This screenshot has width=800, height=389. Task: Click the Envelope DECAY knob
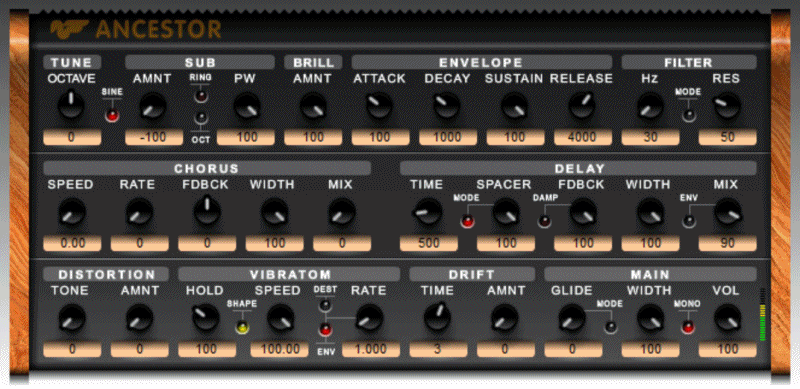tap(446, 106)
